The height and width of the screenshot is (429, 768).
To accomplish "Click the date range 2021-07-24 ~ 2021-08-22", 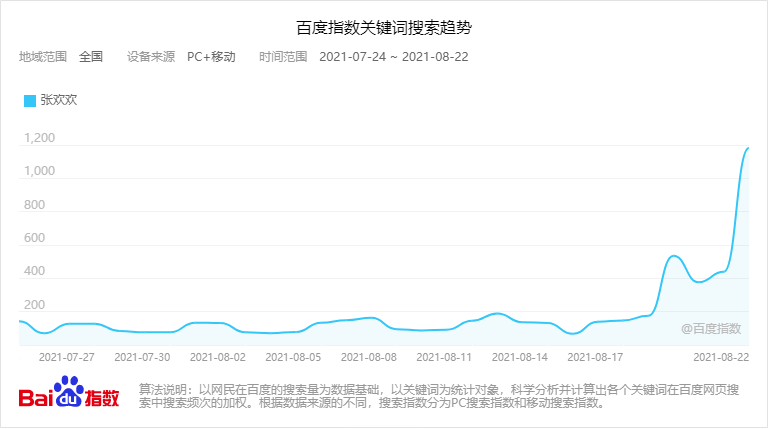I will pyautogui.click(x=394, y=57).
